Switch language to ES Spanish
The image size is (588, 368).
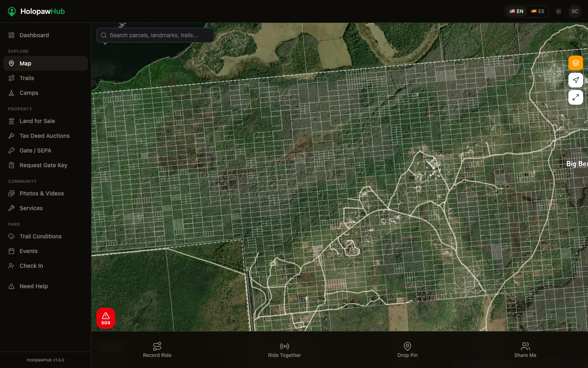[x=537, y=11]
